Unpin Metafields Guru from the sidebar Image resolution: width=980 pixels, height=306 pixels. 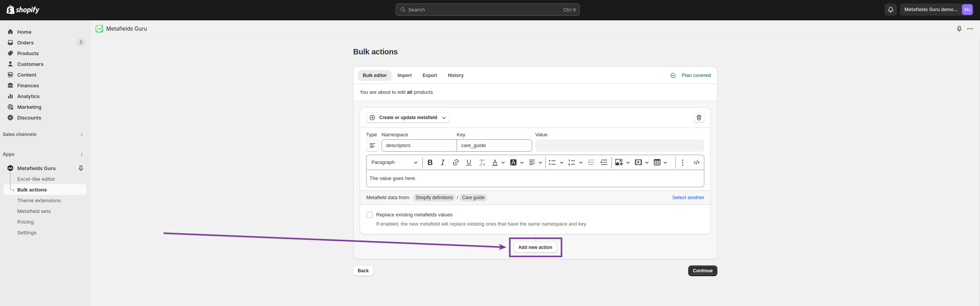coord(81,168)
